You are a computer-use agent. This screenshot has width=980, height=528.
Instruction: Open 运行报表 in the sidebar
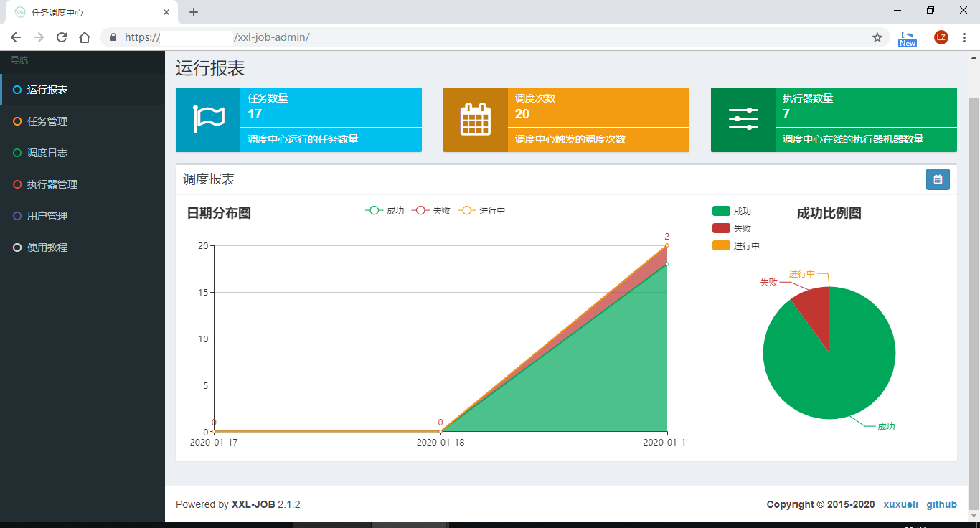(83, 90)
